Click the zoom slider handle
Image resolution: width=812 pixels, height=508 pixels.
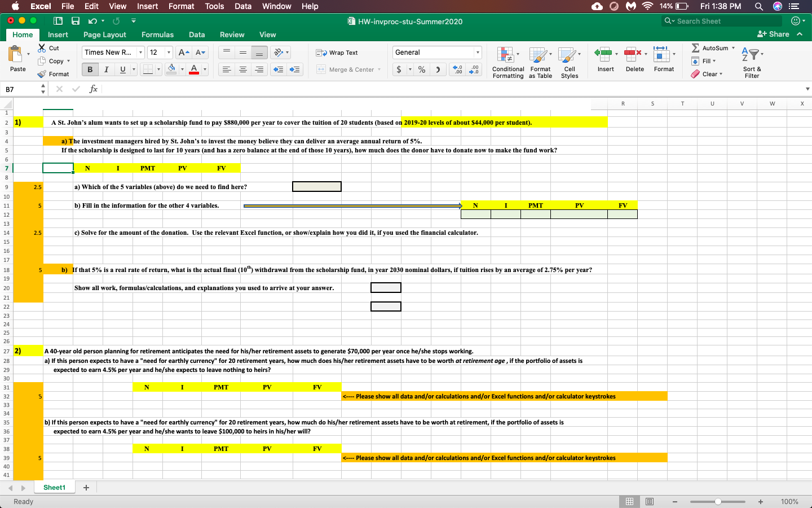coord(718,502)
